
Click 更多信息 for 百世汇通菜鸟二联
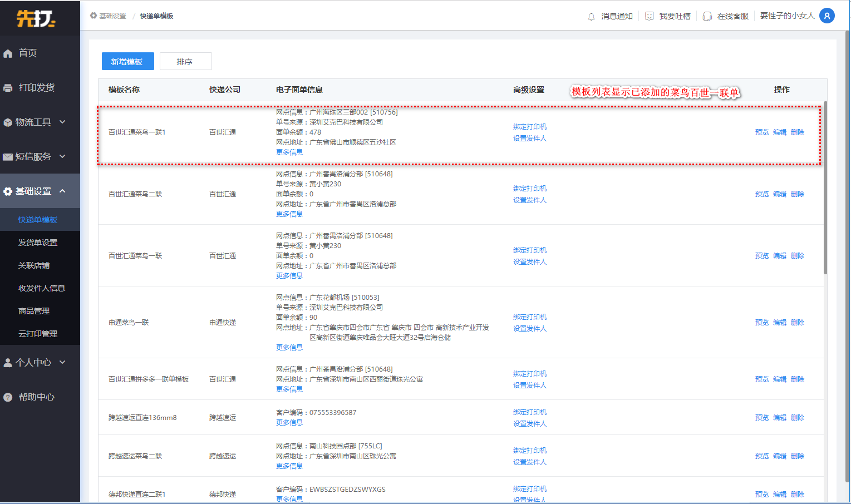[x=289, y=214]
